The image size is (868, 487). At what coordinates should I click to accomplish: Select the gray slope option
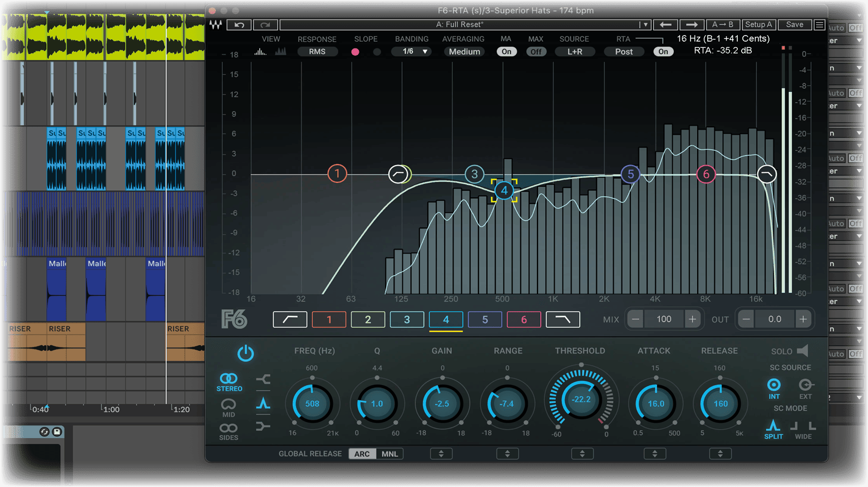tap(377, 52)
